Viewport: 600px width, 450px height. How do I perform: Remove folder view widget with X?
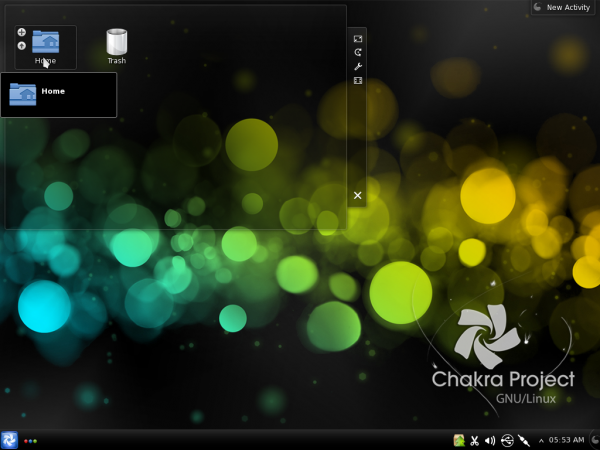(x=357, y=196)
